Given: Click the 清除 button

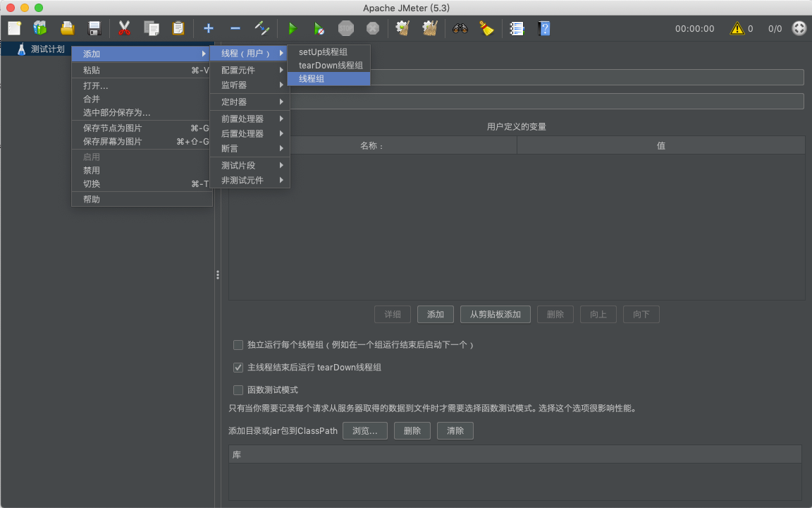Looking at the screenshot, I should pos(455,431).
